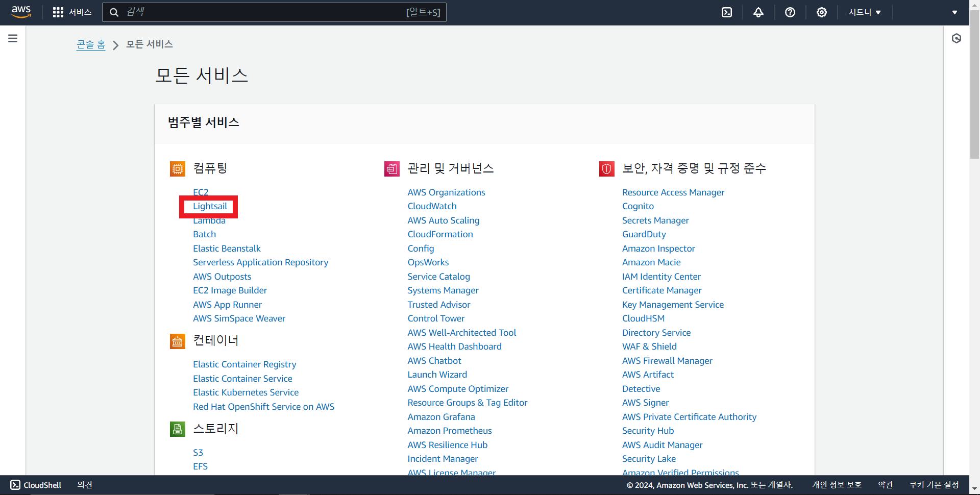Click the 컨테이너 category icon
The width and height of the screenshot is (980, 495).
(178, 341)
